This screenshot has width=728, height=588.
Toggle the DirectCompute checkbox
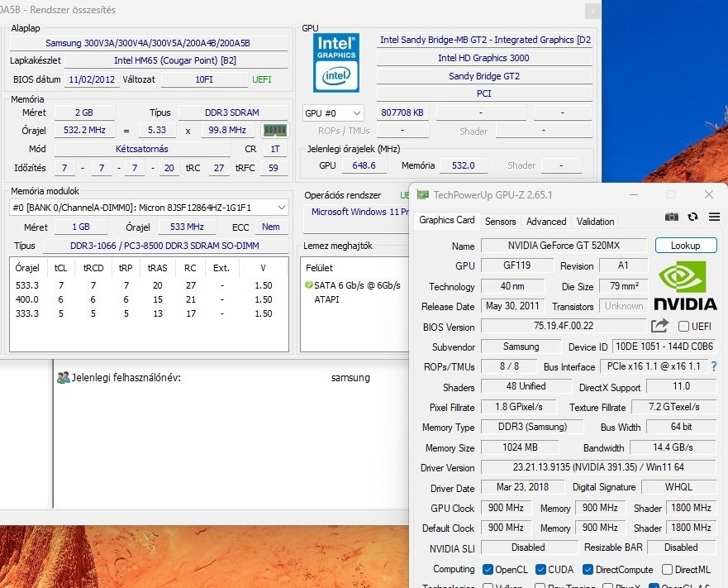click(x=588, y=570)
